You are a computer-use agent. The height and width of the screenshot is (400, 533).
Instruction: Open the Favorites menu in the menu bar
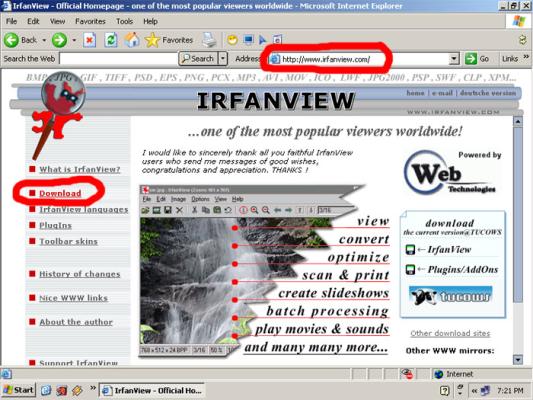click(x=90, y=21)
